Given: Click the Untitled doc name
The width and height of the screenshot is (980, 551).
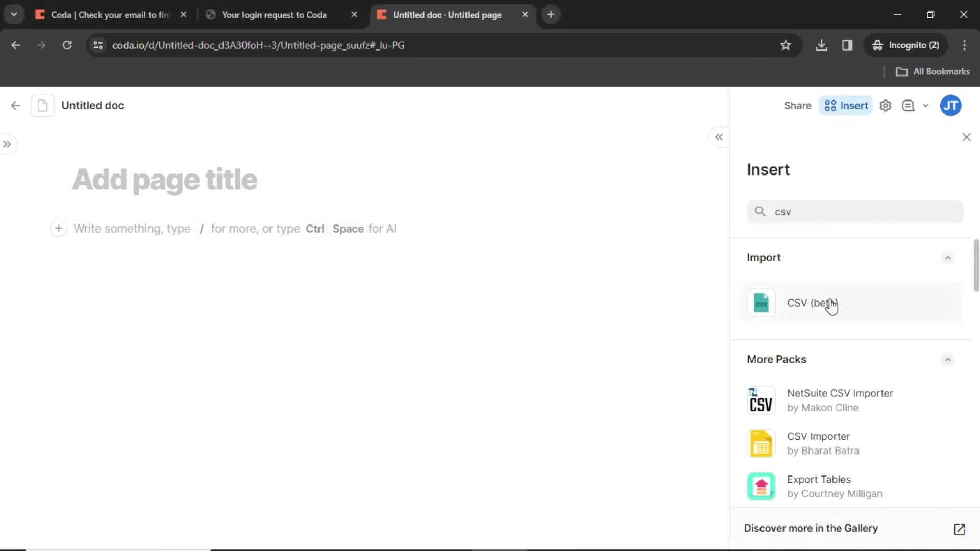Looking at the screenshot, I should click(x=92, y=106).
